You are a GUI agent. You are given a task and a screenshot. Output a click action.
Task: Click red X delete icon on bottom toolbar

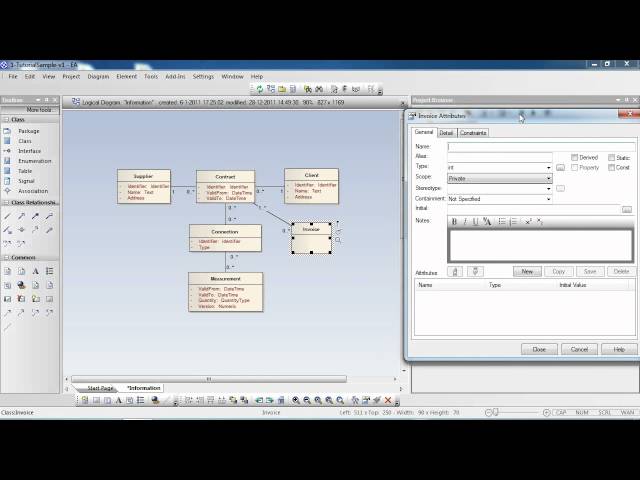pyautogui.click(x=388, y=400)
